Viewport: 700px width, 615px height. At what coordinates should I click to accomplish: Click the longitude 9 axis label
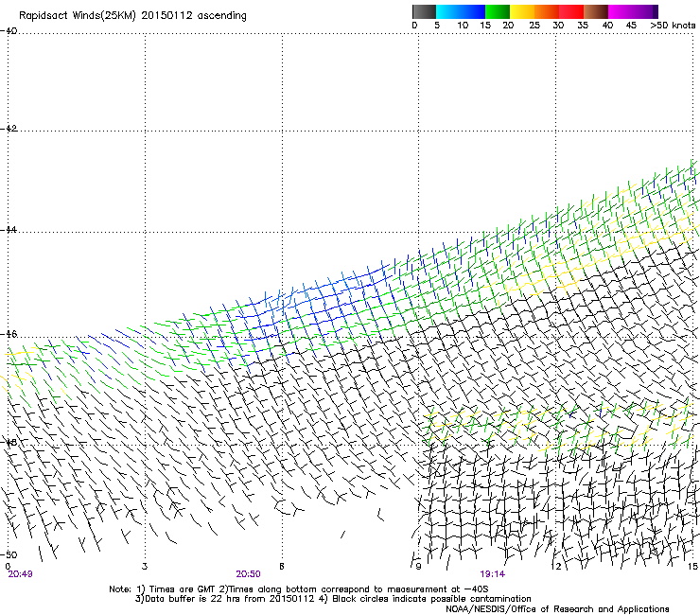coord(418,567)
